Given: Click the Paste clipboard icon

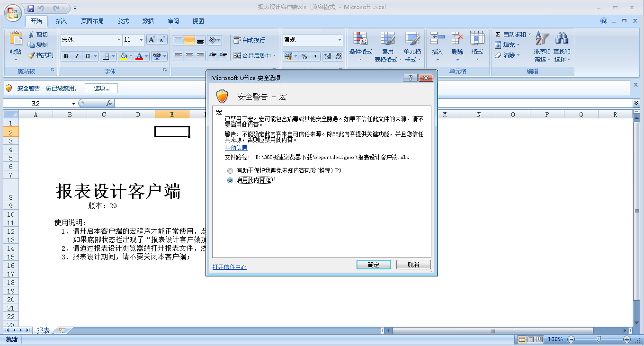Looking at the screenshot, I should point(16,39).
